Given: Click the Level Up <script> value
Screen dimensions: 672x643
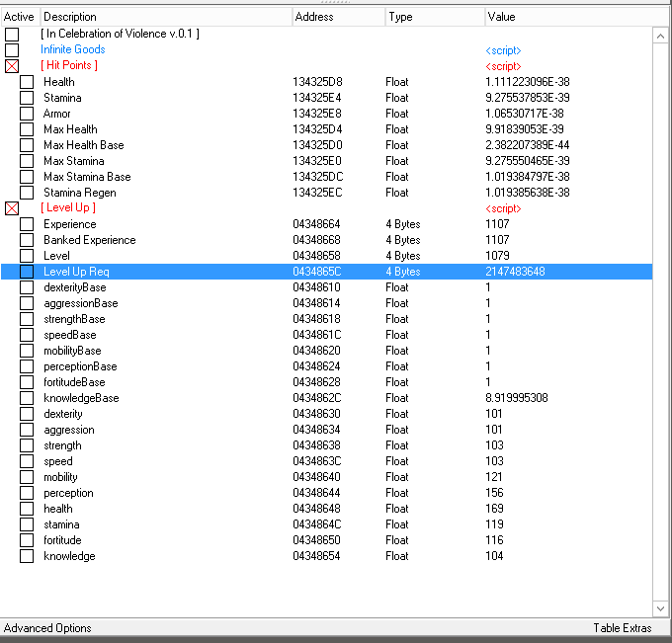Looking at the screenshot, I should click(503, 208).
